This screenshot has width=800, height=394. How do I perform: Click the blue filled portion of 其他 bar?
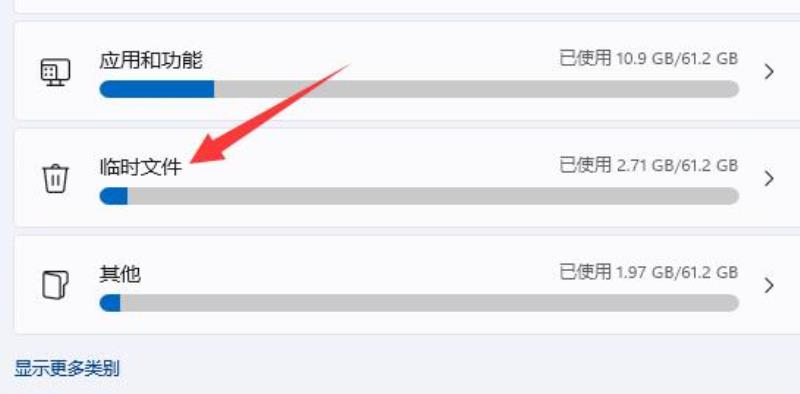pos(110,303)
